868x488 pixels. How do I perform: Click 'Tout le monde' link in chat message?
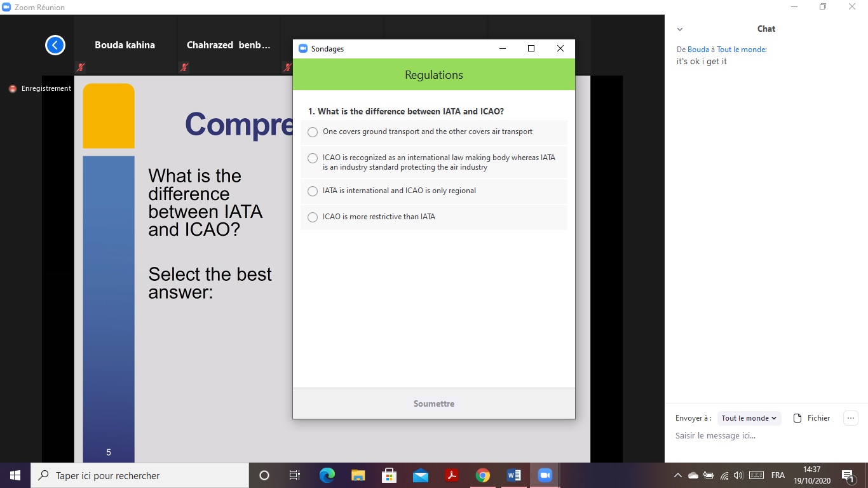[742, 50]
